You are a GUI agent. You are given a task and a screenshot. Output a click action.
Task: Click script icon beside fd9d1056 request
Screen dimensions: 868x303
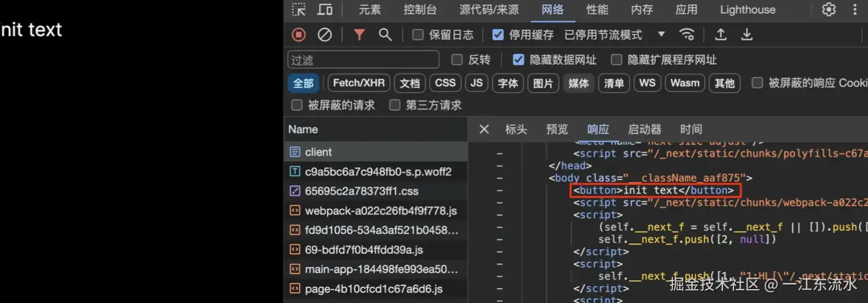[x=295, y=230]
